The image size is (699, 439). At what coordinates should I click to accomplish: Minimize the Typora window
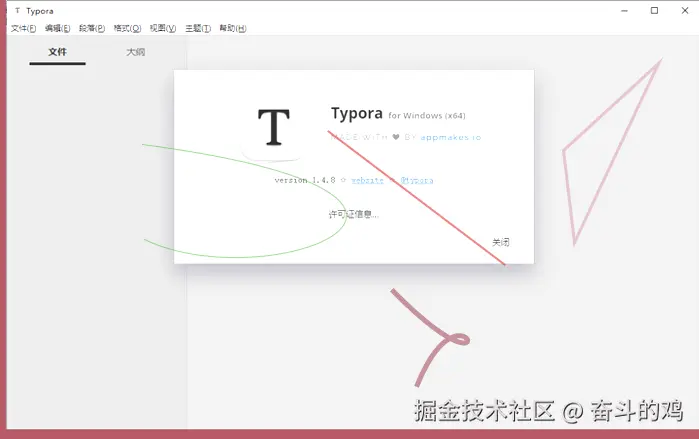coord(624,11)
